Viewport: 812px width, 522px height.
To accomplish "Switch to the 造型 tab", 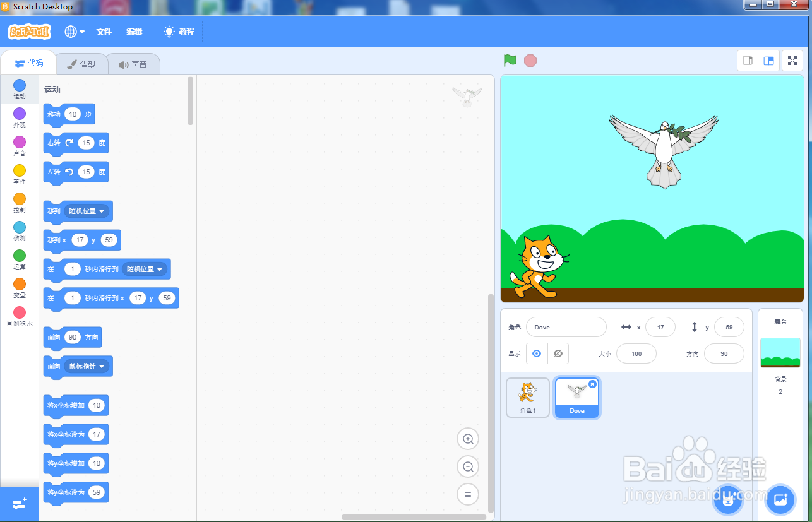I will click(x=81, y=64).
